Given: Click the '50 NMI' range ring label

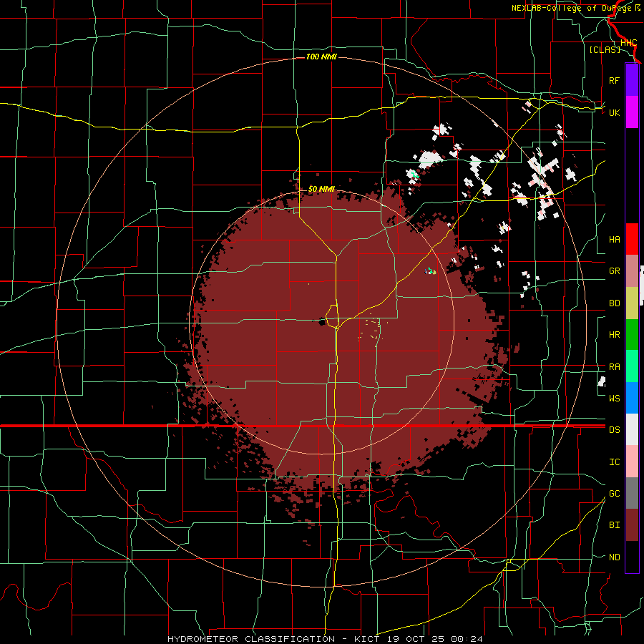Looking at the screenshot, I should coord(321,189).
